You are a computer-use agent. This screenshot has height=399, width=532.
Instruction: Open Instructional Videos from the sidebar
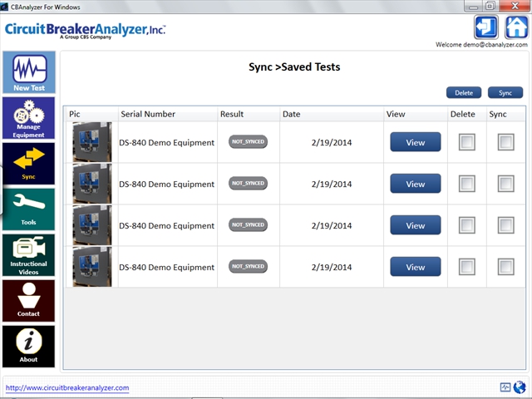(29, 255)
